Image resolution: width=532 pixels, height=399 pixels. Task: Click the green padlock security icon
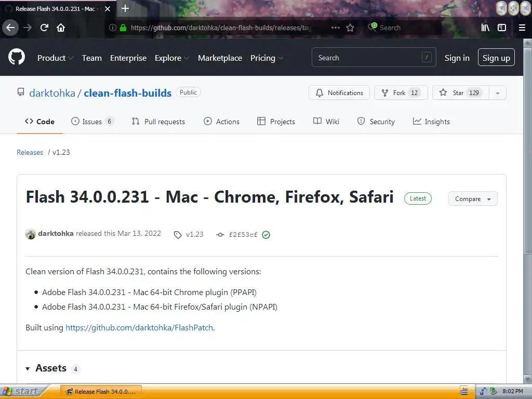click(x=123, y=28)
